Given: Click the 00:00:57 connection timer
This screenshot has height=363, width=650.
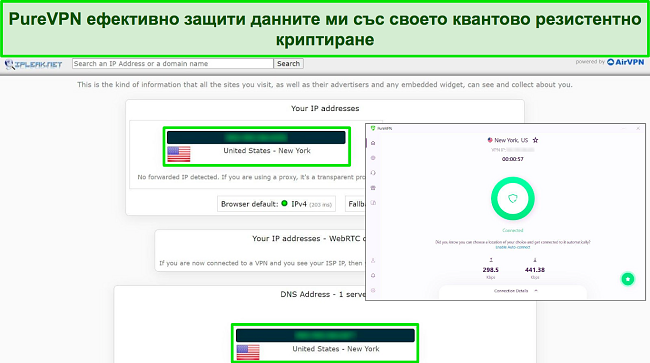Looking at the screenshot, I should [512, 159].
